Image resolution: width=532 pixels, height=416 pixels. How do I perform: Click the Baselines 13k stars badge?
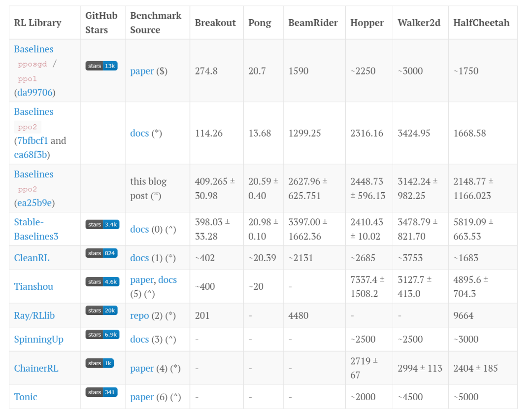[x=101, y=66]
